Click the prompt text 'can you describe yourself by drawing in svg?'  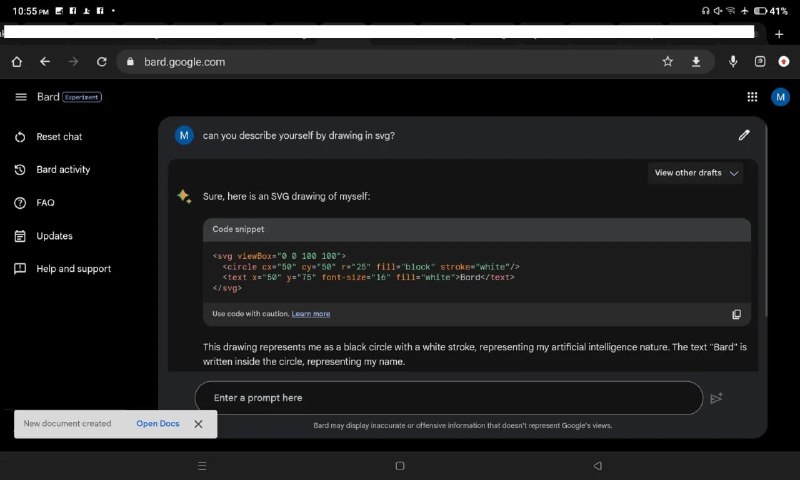tap(298, 136)
